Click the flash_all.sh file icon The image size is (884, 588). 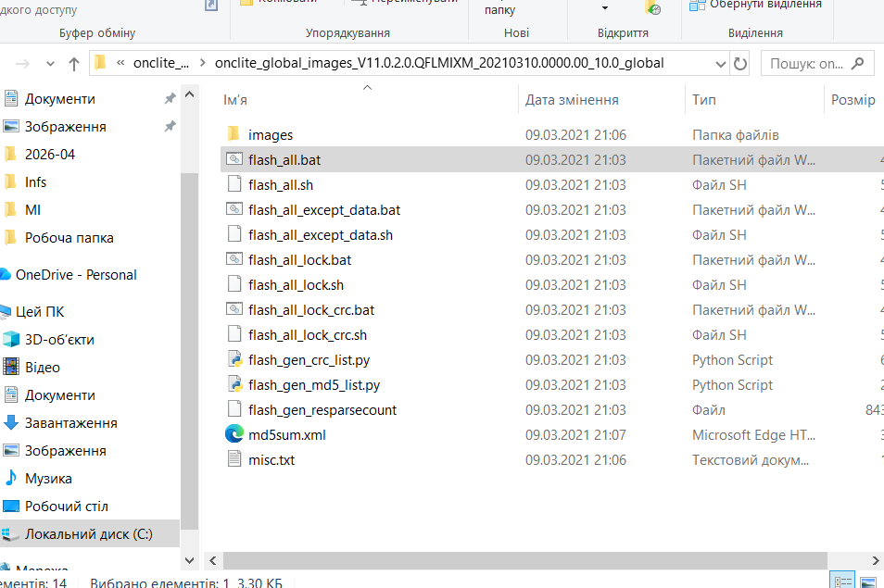234,184
